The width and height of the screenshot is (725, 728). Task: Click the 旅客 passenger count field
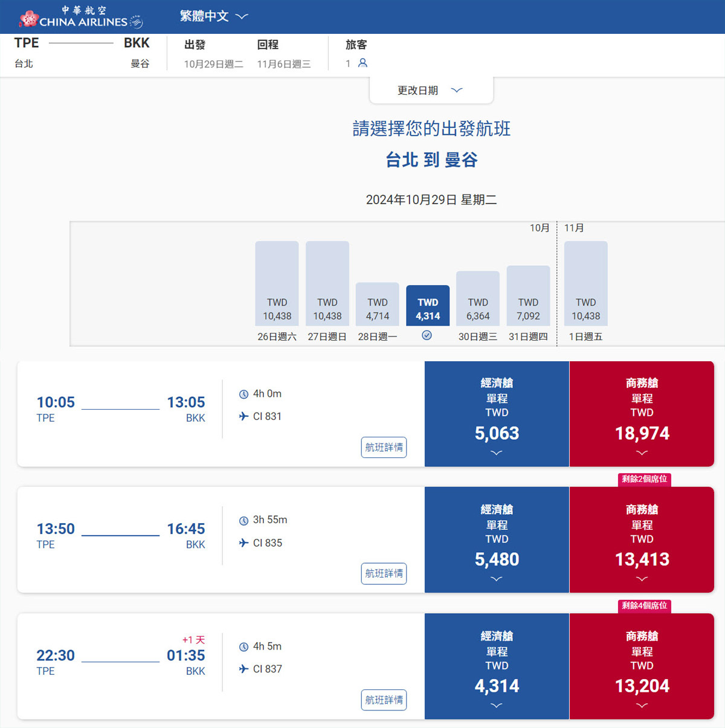tap(356, 54)
